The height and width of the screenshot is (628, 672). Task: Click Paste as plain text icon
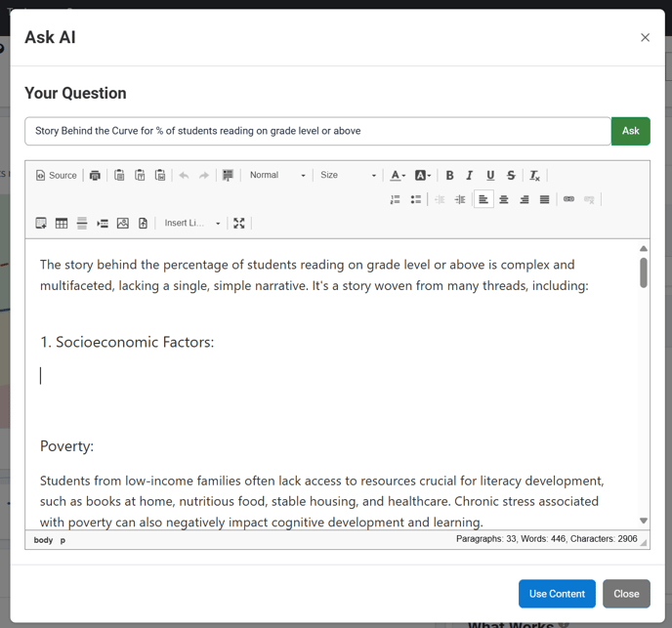tap(140, 176)
